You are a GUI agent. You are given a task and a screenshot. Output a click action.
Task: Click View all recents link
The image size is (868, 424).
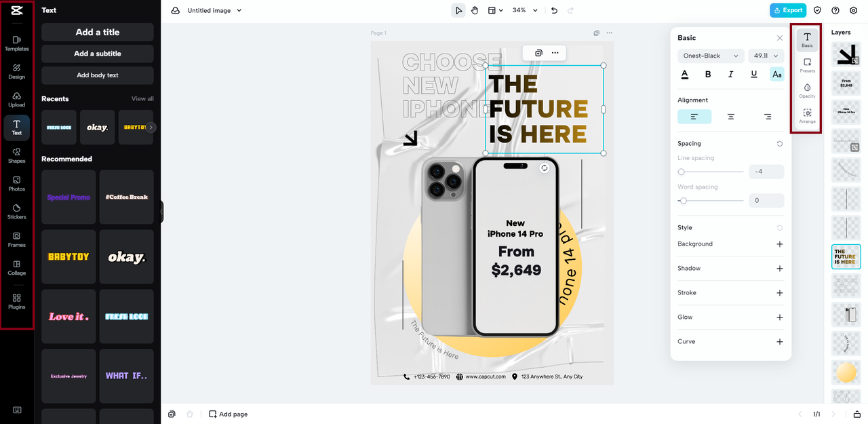tap(142, 99)
